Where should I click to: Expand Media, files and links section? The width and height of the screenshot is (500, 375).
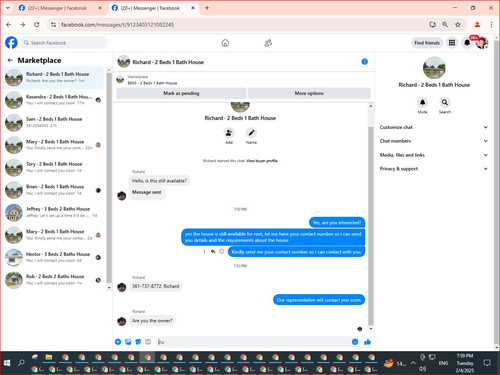point(434,155)
